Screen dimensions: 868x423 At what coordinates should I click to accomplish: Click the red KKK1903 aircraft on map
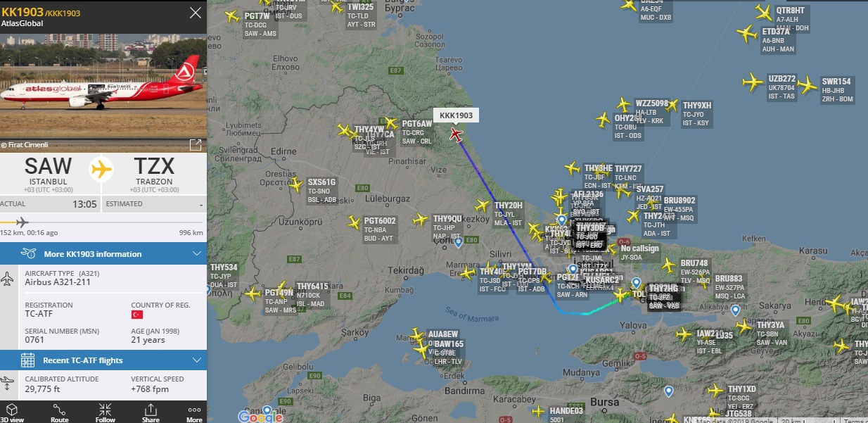click(457, 134)
